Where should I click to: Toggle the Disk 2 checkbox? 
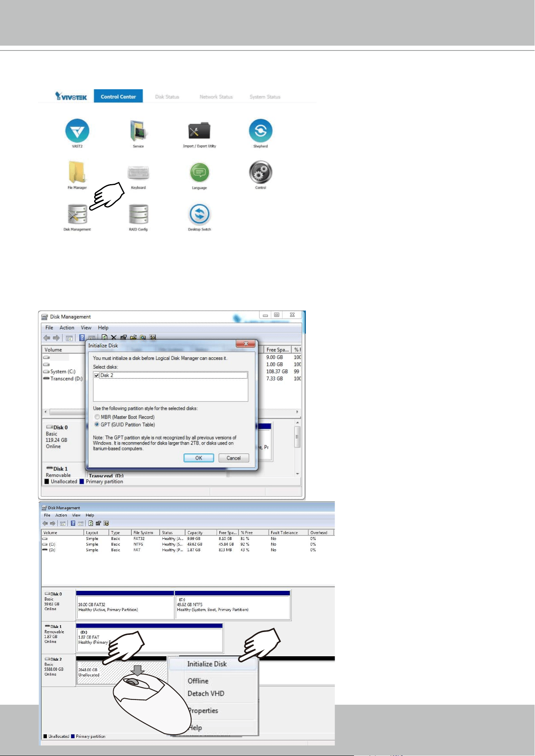pos(97,375)
